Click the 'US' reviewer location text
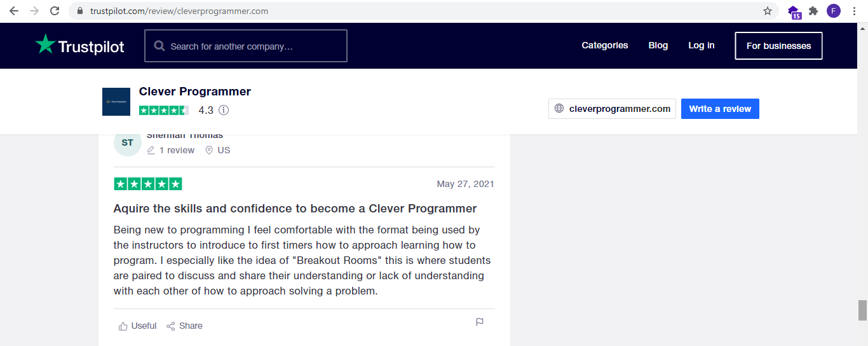The image size is (868, 346). tap(224, 150)
